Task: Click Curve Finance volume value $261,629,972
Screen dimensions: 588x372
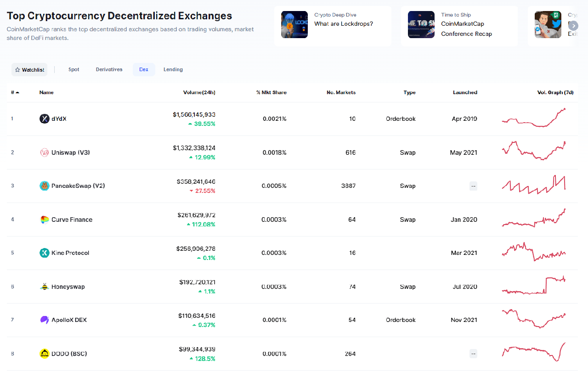Action: [197, 215]
